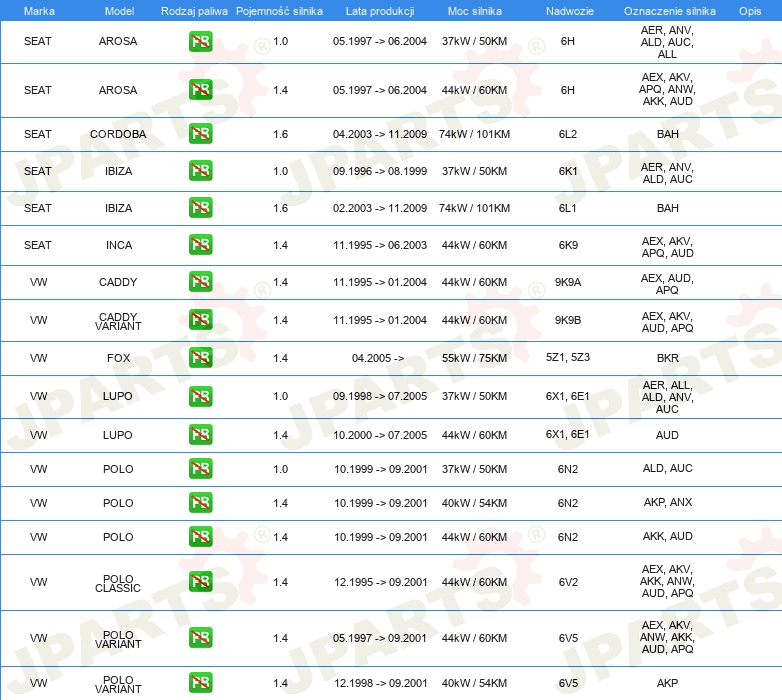The width and height of the screenshot is (782, 700).
Task: Click the 6K1 body code cell
Action: tap(568, 171)
